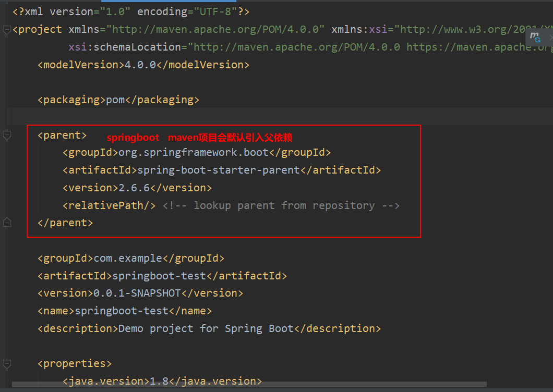Select the UTF-8 encoding value
Screen dimensions: 553x392
coord(214,11)
